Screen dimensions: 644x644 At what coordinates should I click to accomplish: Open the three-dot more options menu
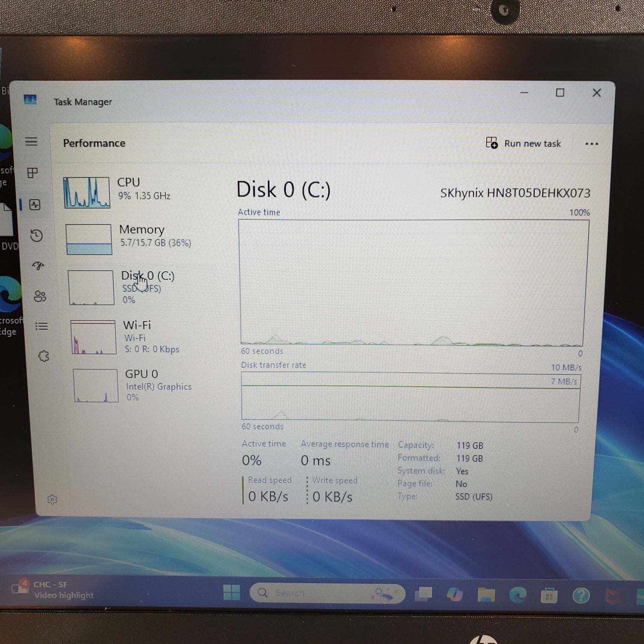pyautogui.click(x=592, y=144)
